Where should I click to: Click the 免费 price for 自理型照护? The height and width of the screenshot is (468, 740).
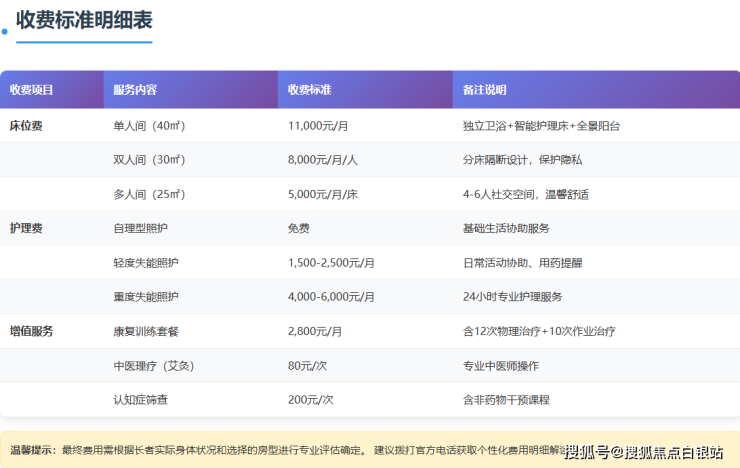[x=298, y=228]
